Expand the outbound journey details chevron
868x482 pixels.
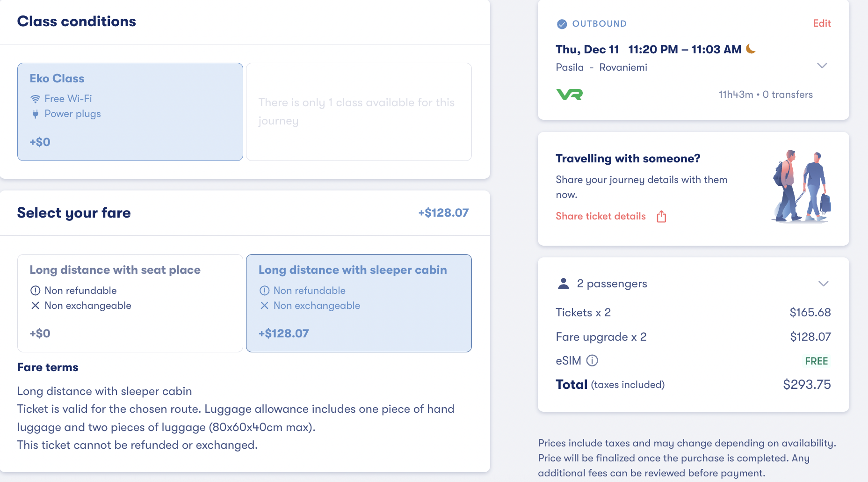(x=822, y=66)
